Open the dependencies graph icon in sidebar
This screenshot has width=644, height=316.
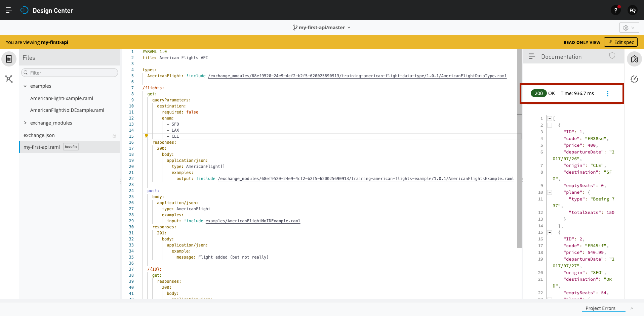click(9, 79)
